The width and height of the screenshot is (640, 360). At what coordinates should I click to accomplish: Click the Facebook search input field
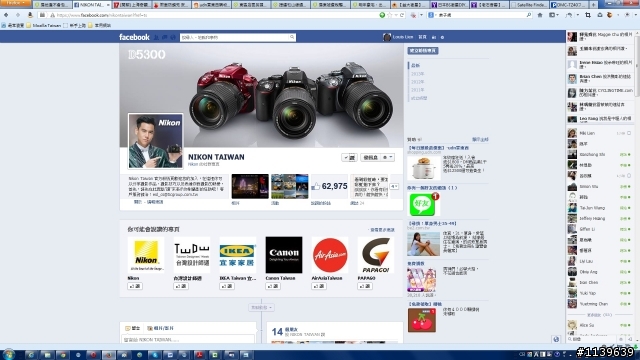click(234, 37)
